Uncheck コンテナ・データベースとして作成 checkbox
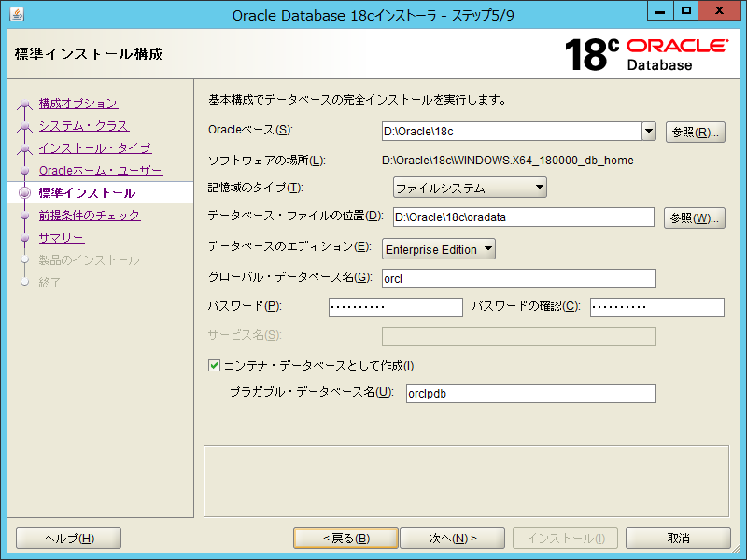This screenshot has height=560, width=747. click(214, 366)
